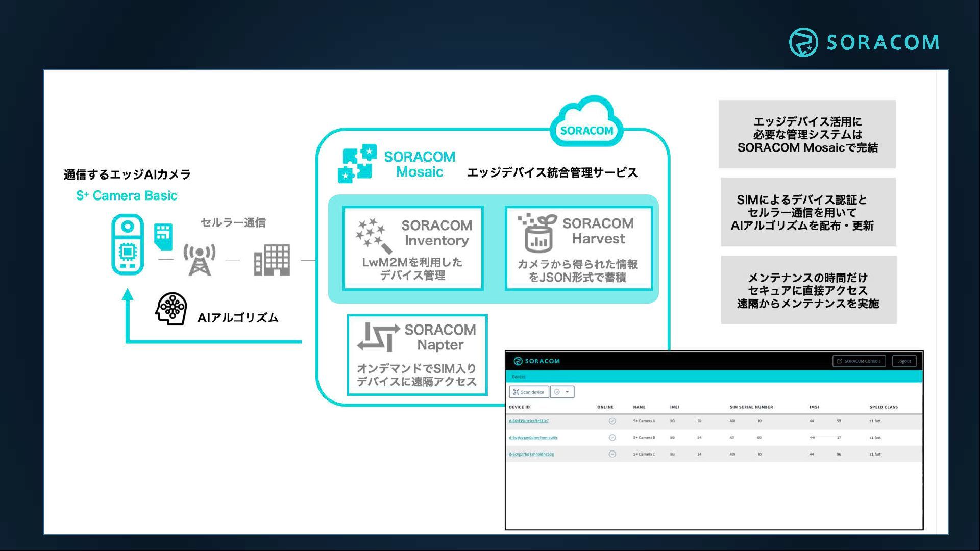
Task: Click SORACOM logo in the console header
Action: pyautogui.click(x=536, y=361)
